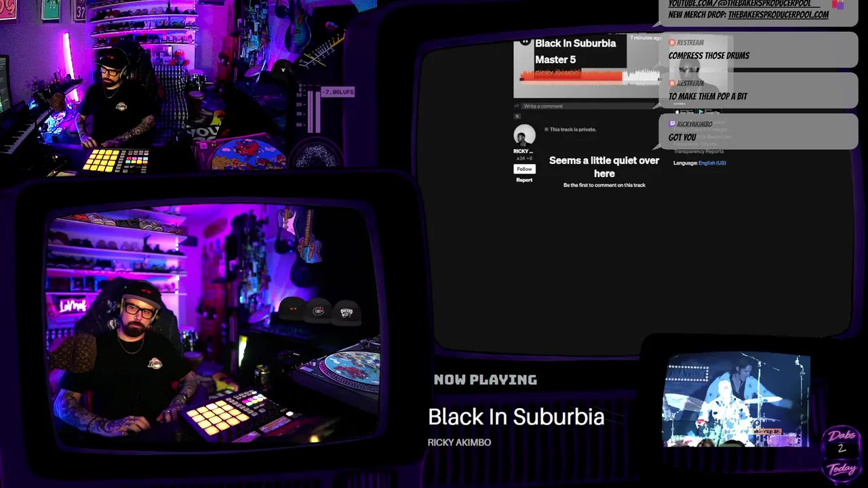Click the small icon below the comment field

(517, 116)
